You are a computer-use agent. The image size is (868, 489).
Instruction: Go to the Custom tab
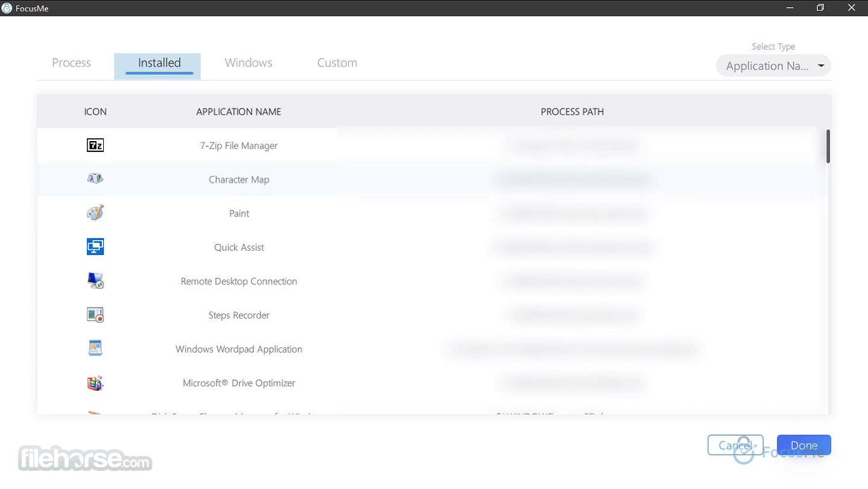tap(337, 63)
